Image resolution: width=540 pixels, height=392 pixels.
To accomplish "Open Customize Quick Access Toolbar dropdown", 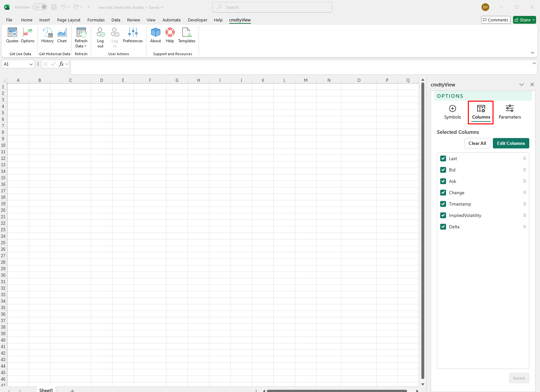I will click(x=88, y=7).
